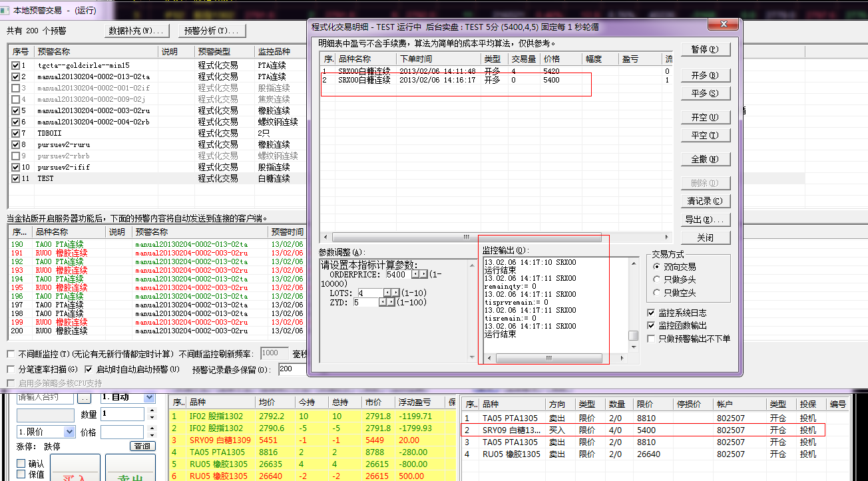
Task: Click the app icon in the title bar
Action: (5, 11)
